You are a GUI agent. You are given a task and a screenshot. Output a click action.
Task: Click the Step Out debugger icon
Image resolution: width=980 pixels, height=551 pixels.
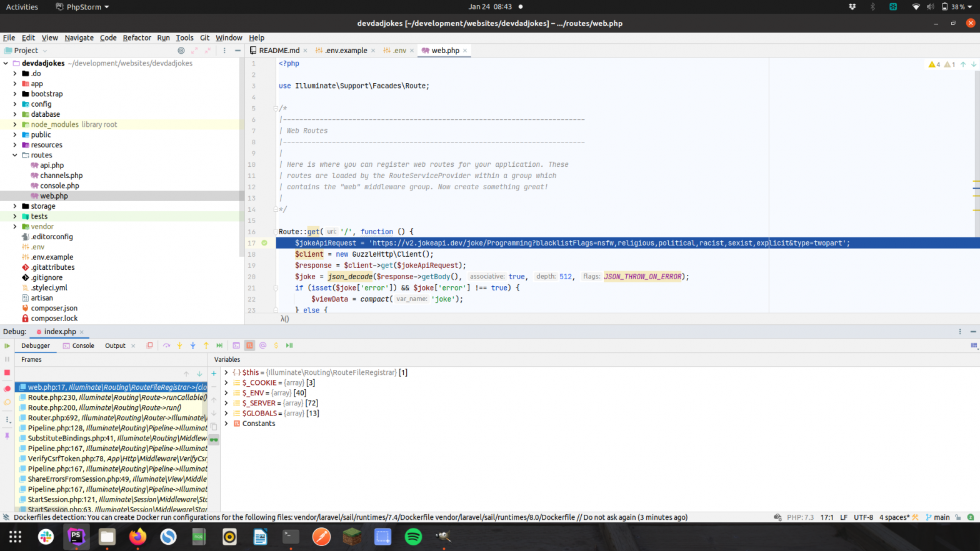point(206,345)
